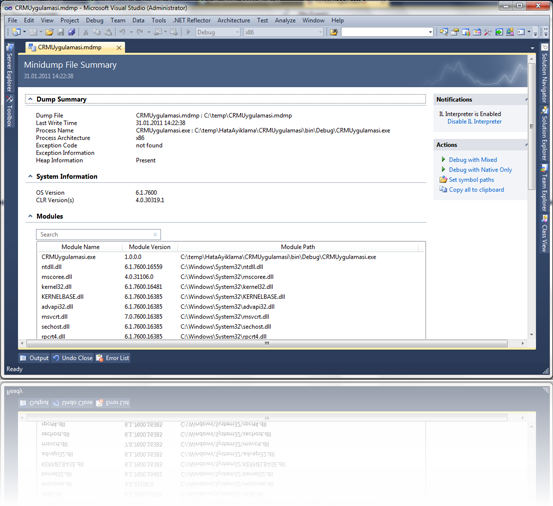553x506 pixels.
Task: Click the Cut scissors icon
Action: coord(86,32)
